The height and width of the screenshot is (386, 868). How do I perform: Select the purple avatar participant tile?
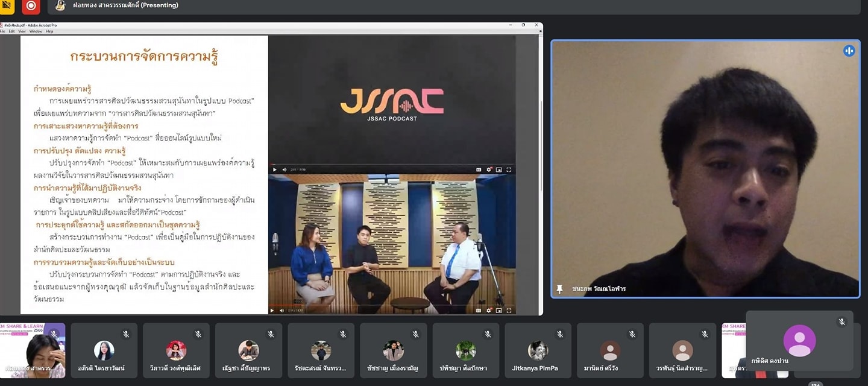click(799, 341)
